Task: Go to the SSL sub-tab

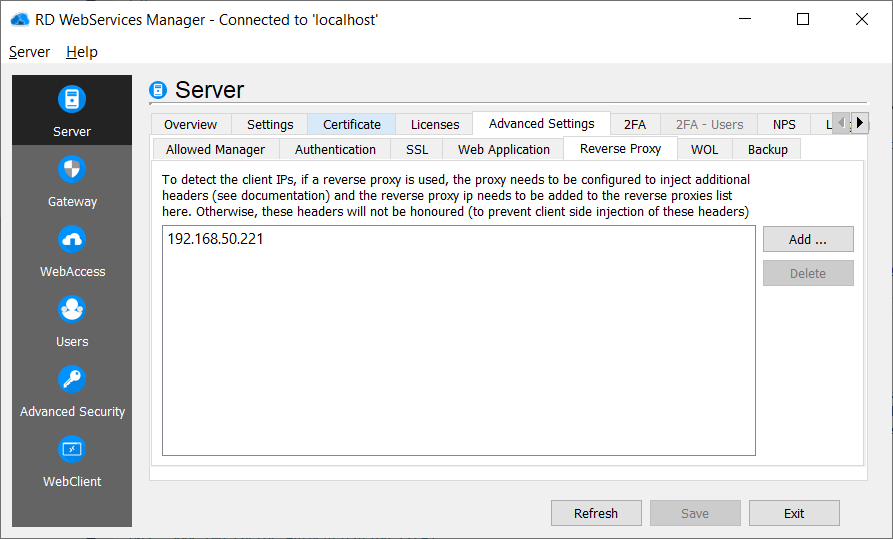Action: point(416,149)
